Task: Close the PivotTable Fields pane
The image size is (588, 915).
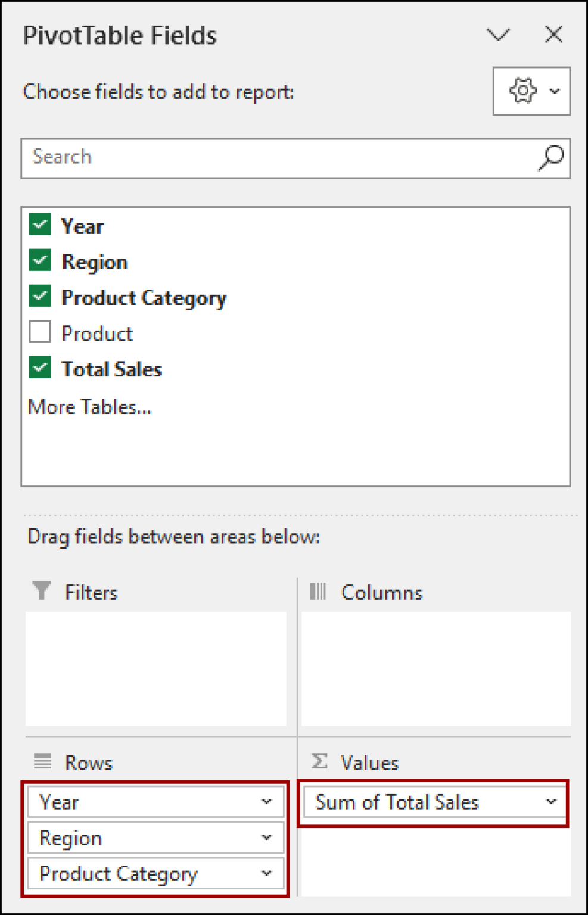Action: 553,35
